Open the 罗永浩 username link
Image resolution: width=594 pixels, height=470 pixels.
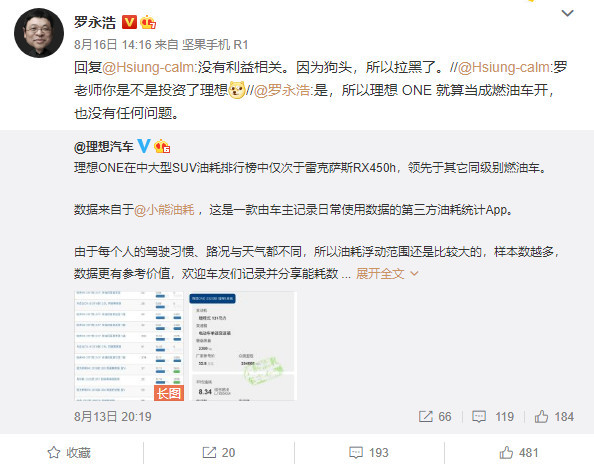95,22
